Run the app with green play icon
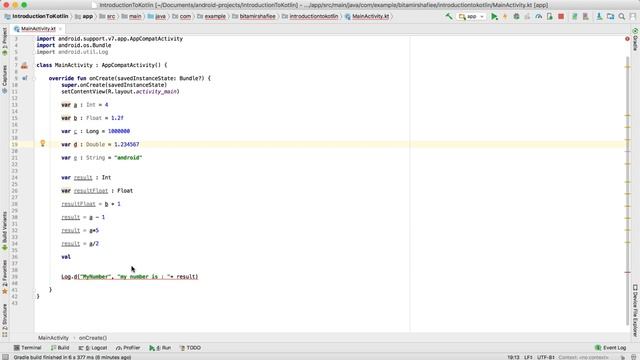This screenshot has width=640, height=360. click(494, 16)
